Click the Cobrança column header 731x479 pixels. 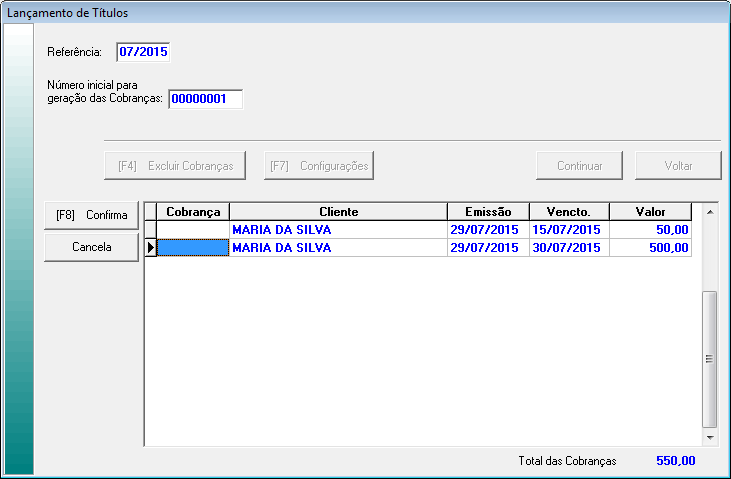pyautogui.click(x=193, y=212)
